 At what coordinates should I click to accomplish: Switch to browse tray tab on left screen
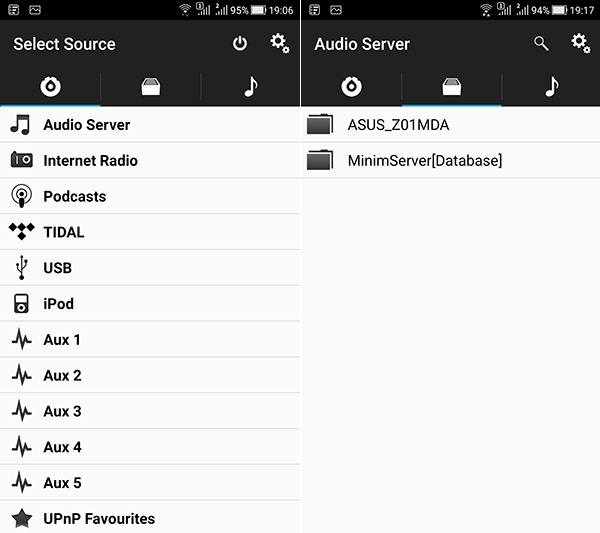click(x=151, y=86)
